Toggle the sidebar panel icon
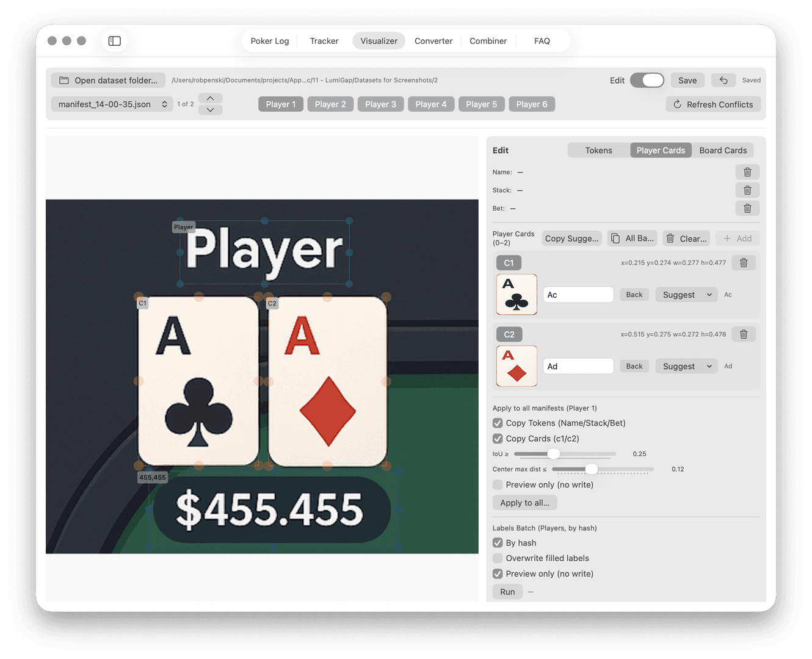812x659 pixels. point(115,41)
